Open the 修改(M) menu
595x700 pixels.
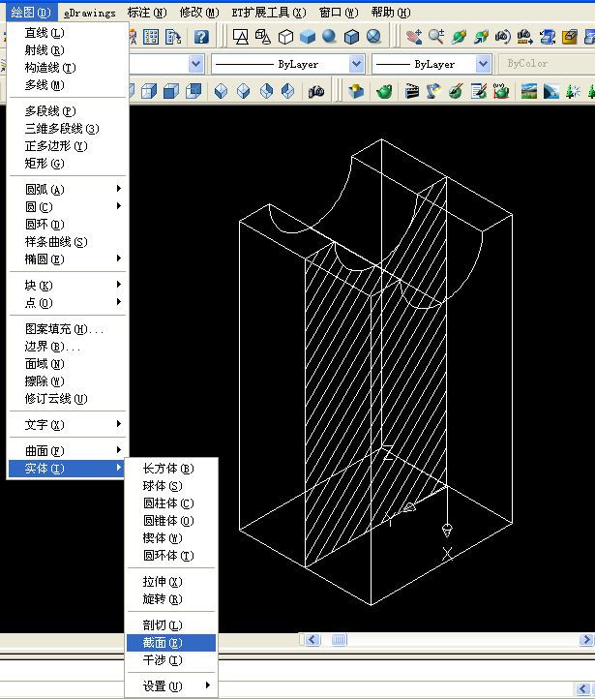pos(199,13)
